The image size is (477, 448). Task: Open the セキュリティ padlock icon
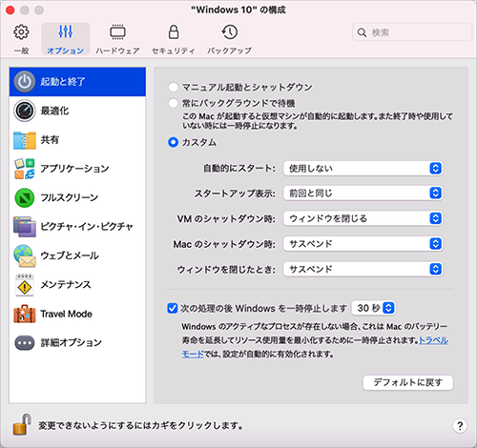(x=174, y=32)
